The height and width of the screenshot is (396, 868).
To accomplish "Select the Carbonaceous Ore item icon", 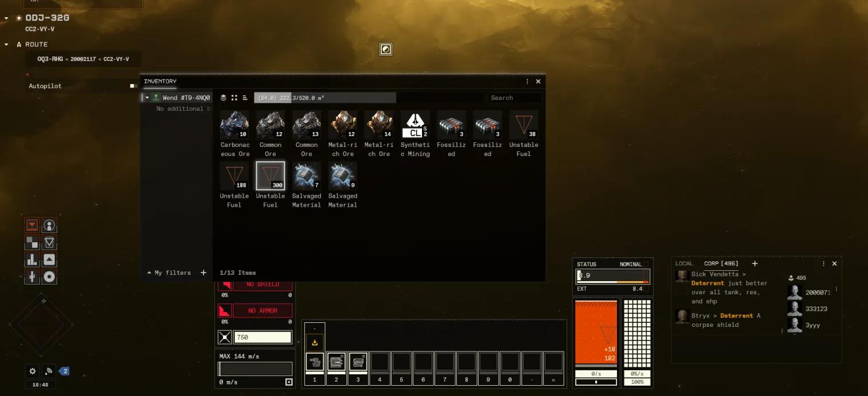I will click(234, 125).
